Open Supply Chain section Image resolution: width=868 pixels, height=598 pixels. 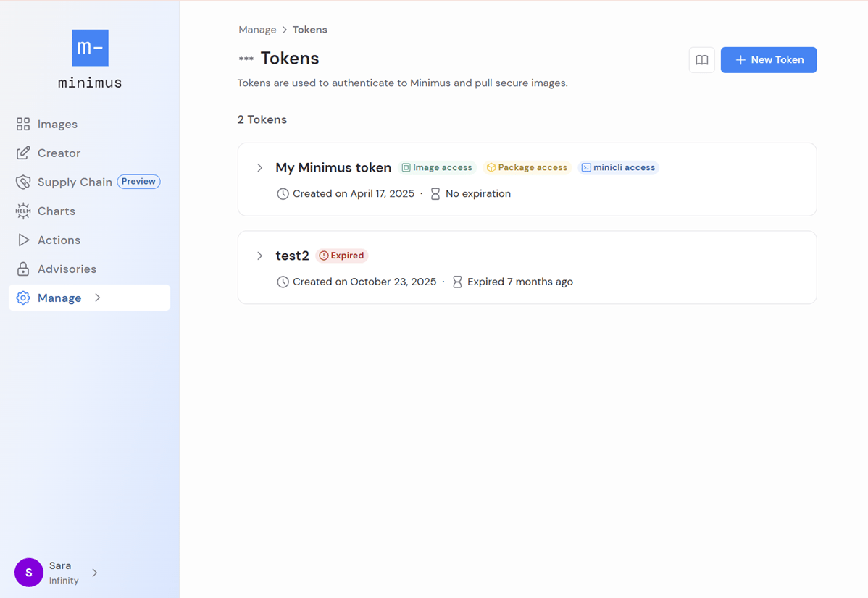[89, 182]
